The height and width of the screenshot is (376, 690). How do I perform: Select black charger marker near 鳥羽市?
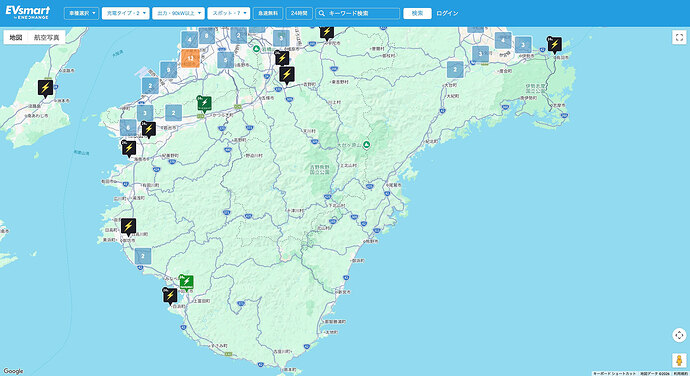click(x=554, y=45)
